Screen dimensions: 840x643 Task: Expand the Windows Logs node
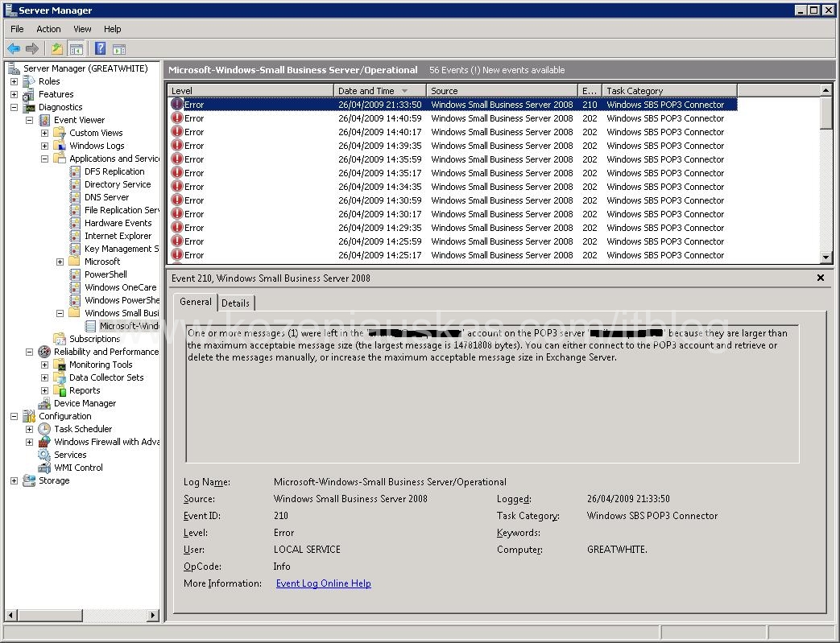[45, 146]
